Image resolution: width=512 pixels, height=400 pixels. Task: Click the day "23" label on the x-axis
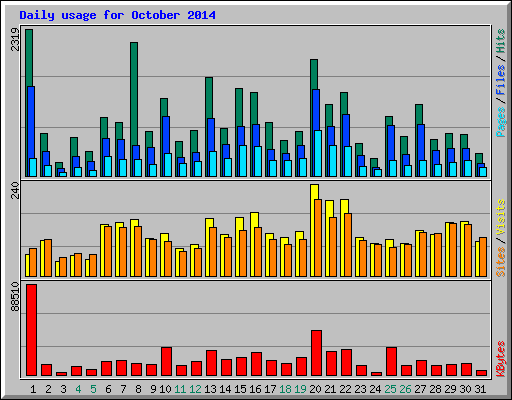coord(360,389)
